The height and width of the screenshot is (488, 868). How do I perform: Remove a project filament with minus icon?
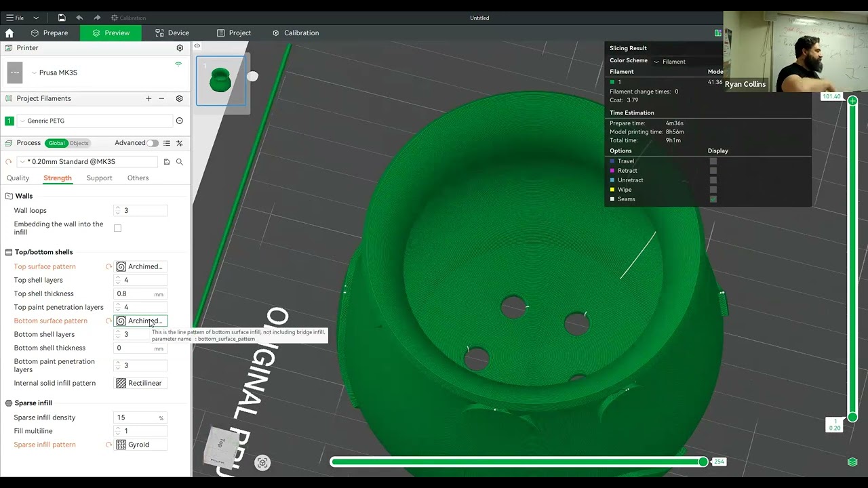click(x=161, y=98)
